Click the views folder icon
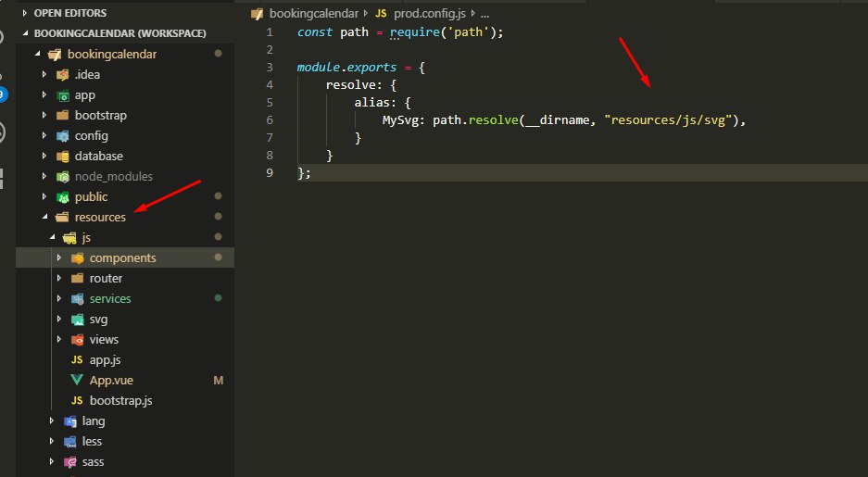868x477 pixels. [78, 340]
